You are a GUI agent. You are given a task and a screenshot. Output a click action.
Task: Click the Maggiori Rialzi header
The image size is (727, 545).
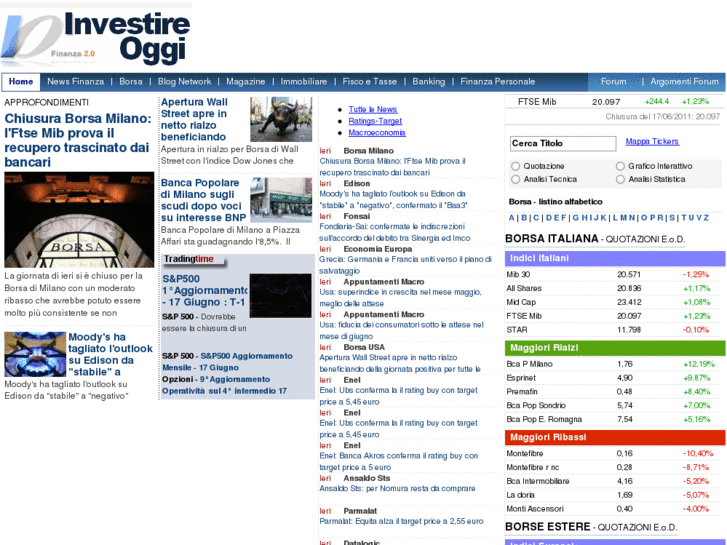pyautogui.click(x=615, y=348)
